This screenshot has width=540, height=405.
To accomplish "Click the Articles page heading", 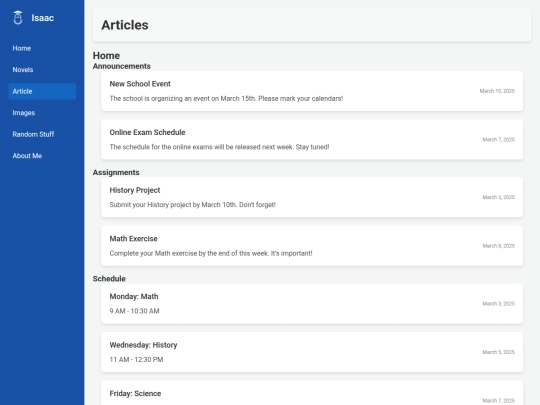I will tap(125, 25).
